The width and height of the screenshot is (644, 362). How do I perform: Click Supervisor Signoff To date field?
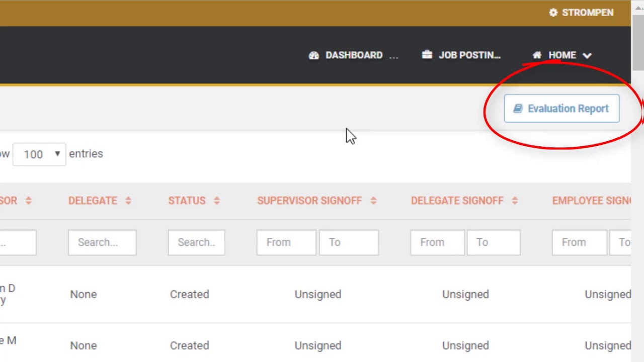pyautogui.click(x=349, y=242)
